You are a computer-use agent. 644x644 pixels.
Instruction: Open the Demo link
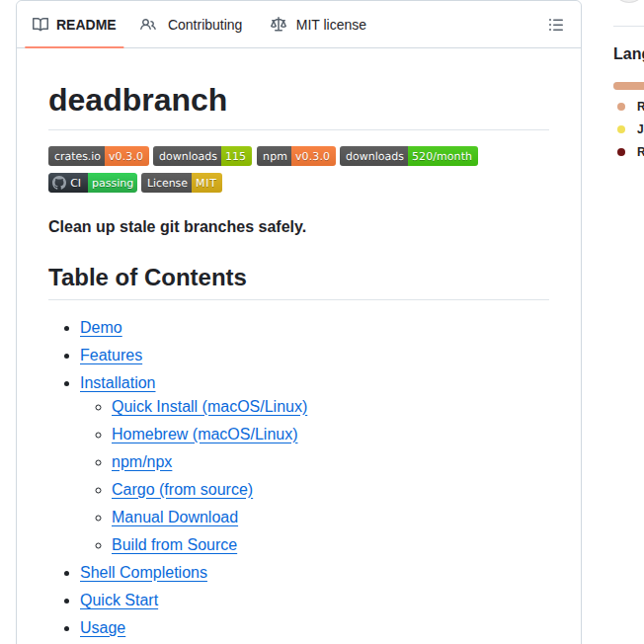101,327
